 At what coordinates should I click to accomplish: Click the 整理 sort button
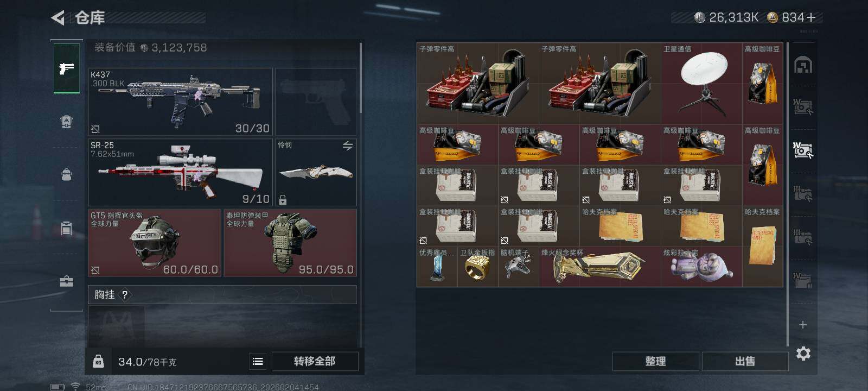coord(655,361)
